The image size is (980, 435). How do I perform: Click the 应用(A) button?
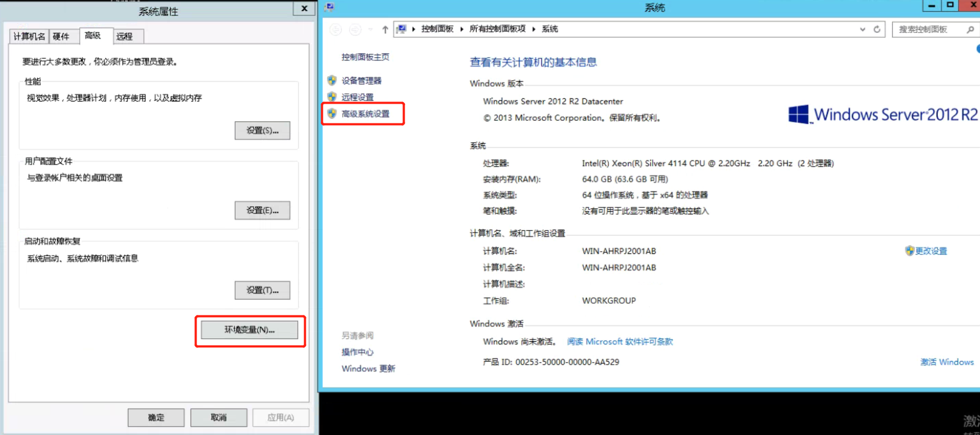281,417
